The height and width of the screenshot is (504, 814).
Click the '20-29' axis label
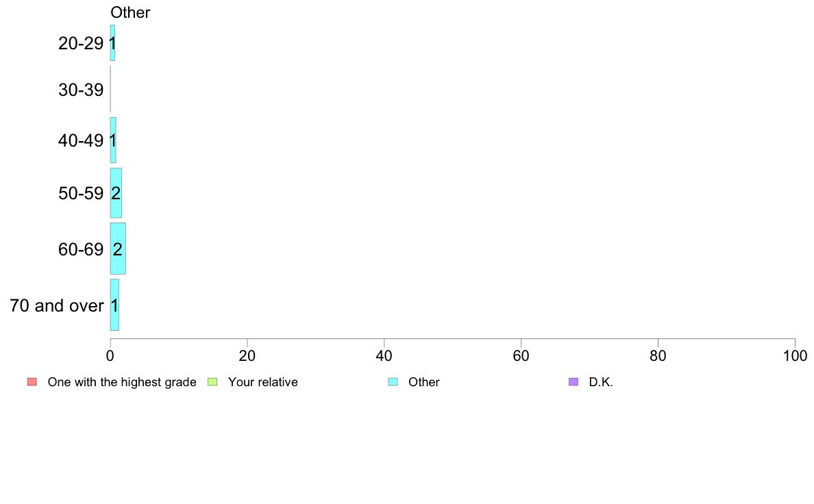tap(81, 43)
